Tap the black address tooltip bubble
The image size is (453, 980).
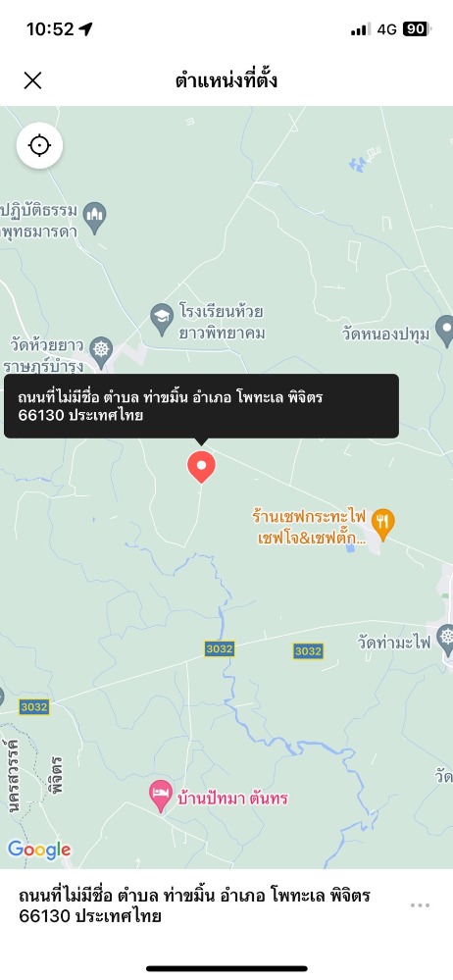pyautogui.click(x=201, y=406)
